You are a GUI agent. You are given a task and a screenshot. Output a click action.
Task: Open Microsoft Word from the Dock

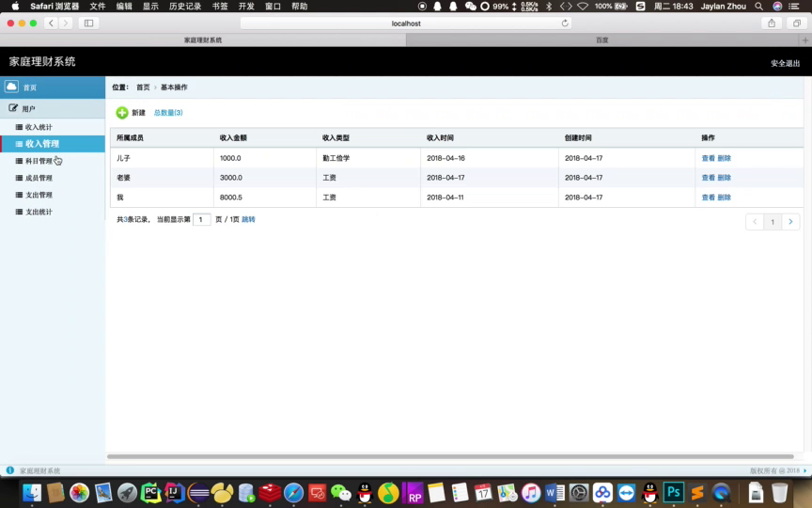click(x=554, y=492)
